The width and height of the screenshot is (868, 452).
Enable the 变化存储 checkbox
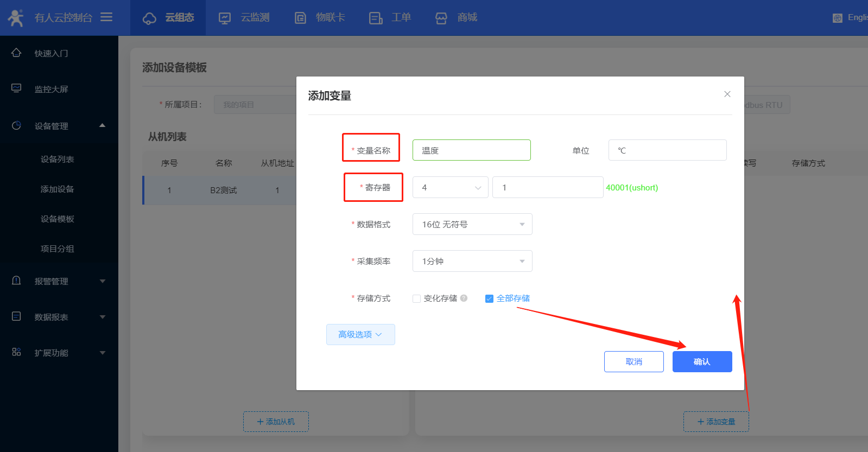[x=416, y=298]
